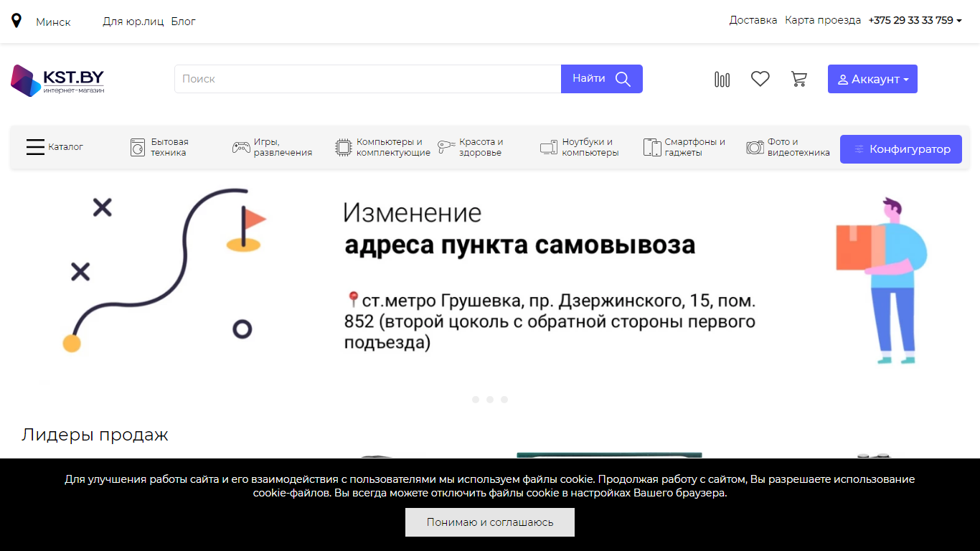Screen dimensions: 980x551
Task: Select the Минск city link
Action: pos(53,22)
